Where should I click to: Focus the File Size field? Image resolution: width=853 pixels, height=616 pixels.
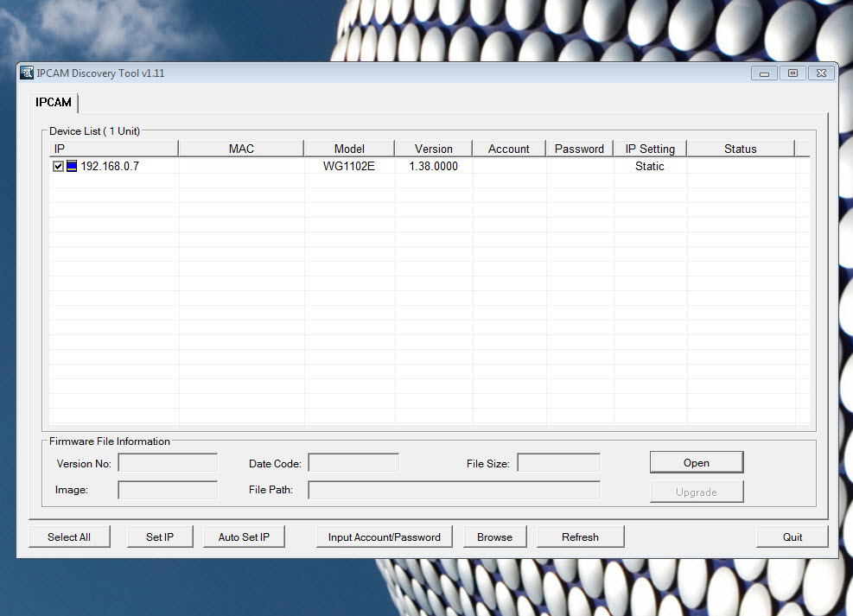tap(558, 463)
